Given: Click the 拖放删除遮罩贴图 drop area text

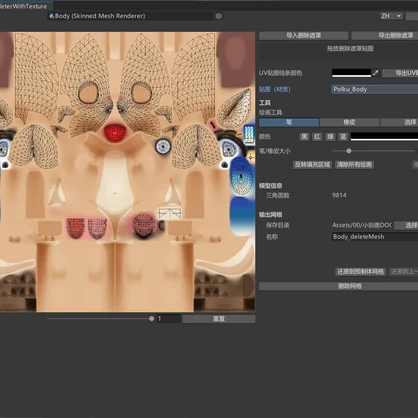Looking at the screenshot, I should coord(350,49).
